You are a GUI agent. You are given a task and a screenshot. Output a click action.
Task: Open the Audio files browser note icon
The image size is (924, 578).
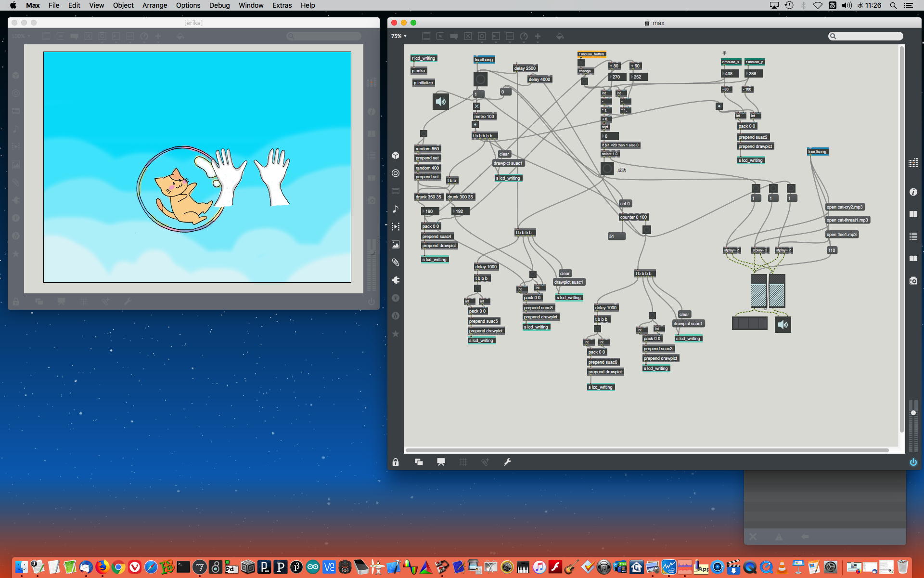396,209
